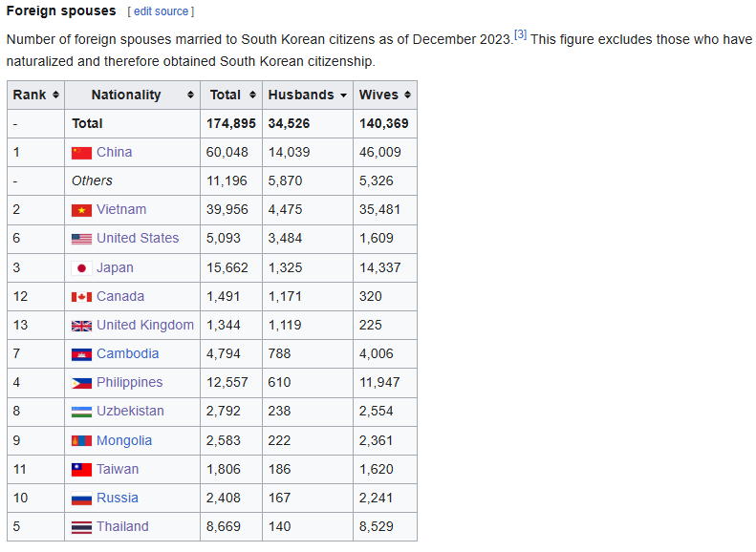Click Philippines total value 12,557
The width and height of the screenshot is (756, 552).
click(227, 382)
